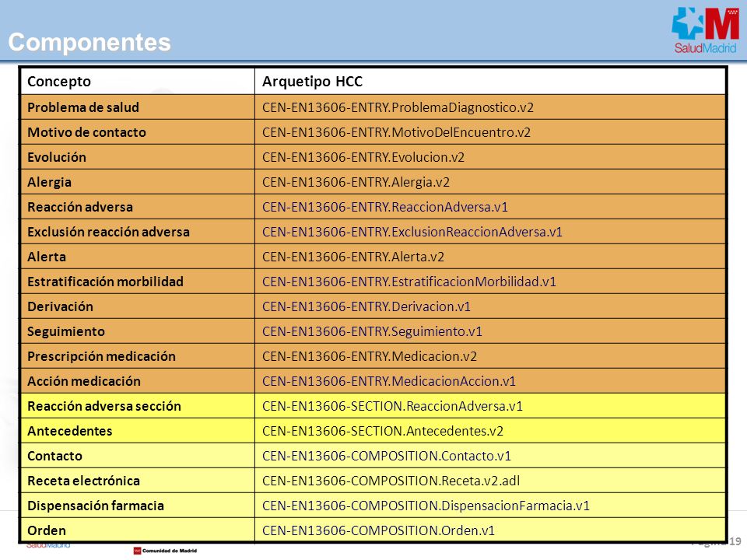Screen dimensions: 747x560
Task: Select the 'Motivo de contacto' cell
Action: click(x=138, y=132)
